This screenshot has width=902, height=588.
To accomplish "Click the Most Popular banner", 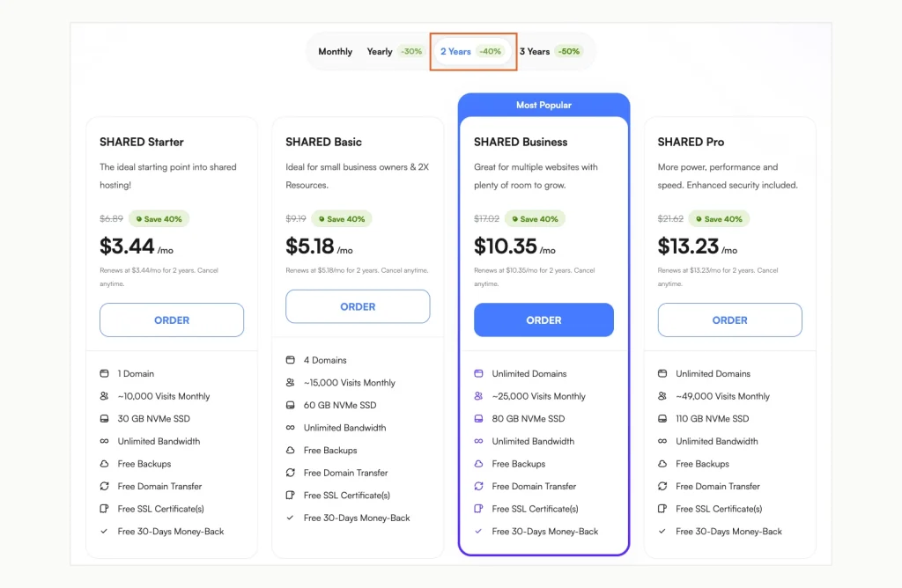I will coord(543,105).
